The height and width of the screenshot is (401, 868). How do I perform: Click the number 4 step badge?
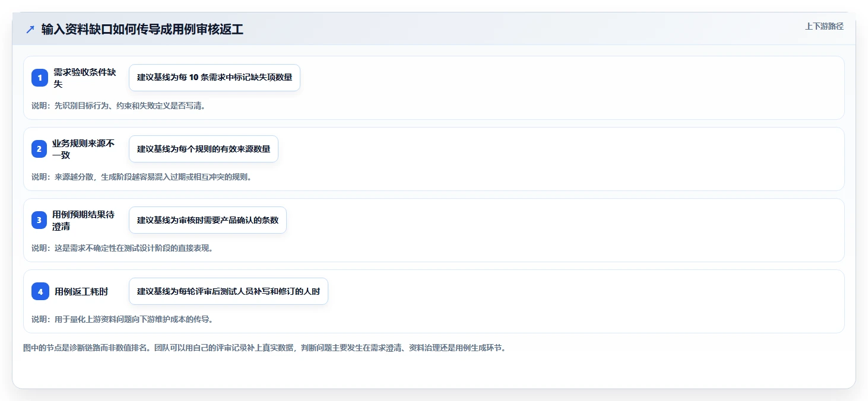point(40,291)
